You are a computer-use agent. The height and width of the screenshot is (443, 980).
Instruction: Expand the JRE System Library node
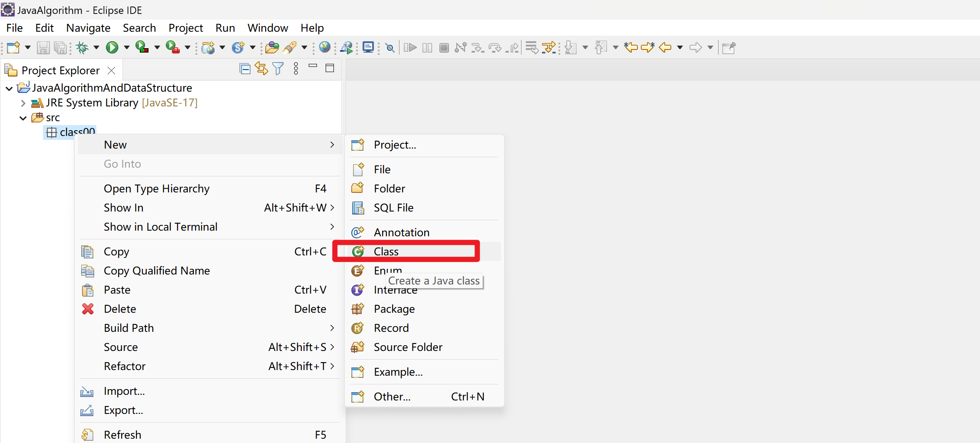tap(23, 103)
